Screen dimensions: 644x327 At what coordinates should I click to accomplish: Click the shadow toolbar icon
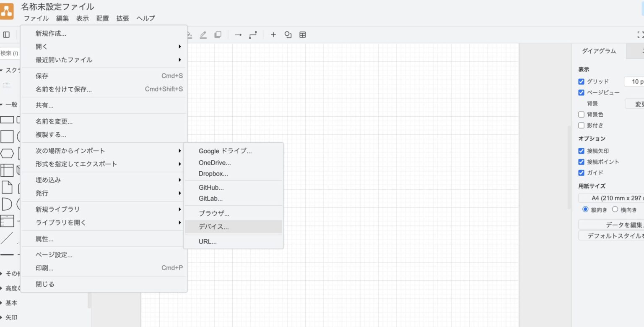click(218, 35)
